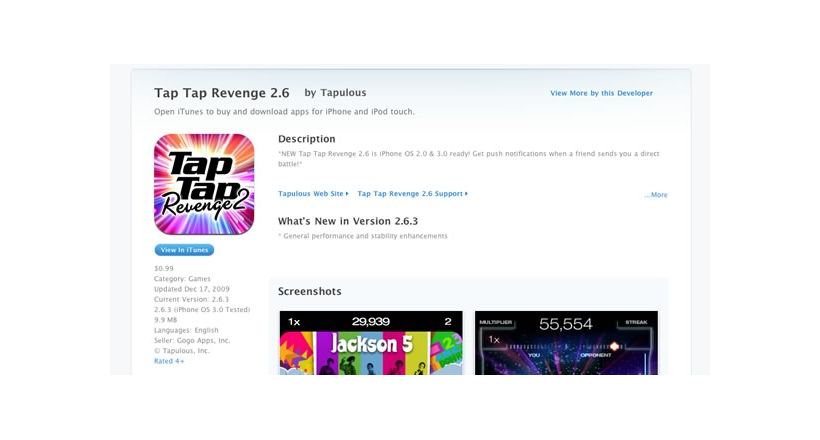The width and height of the screenshot is (820, 440).
Task: Click What's New in Version 2.6.3 heading
Action: 348,221
